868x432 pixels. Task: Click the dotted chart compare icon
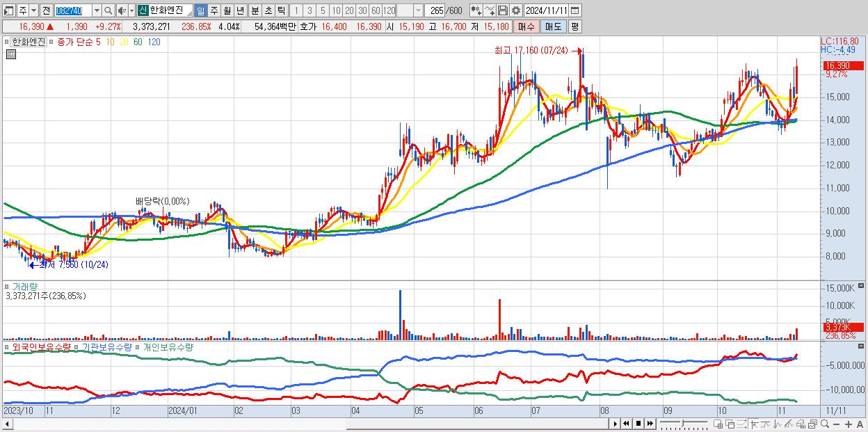coord(741,424)
